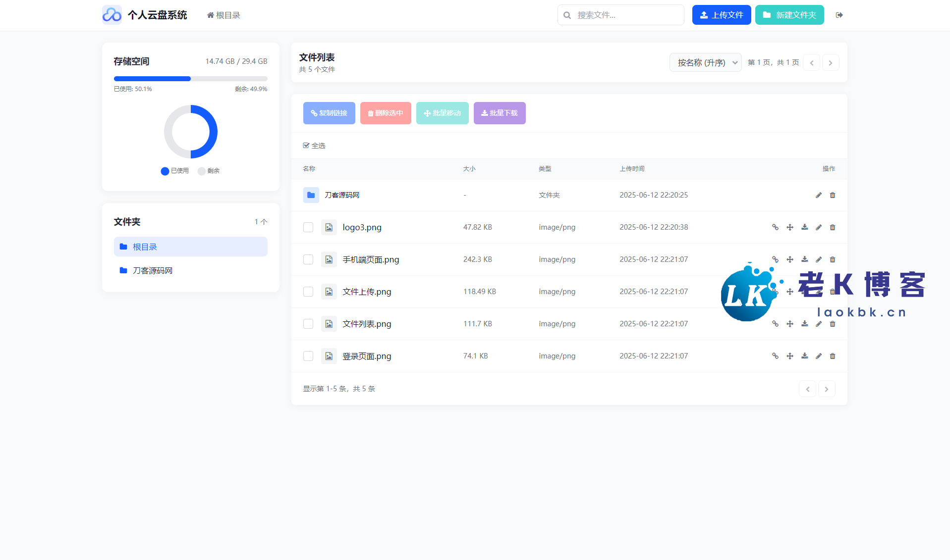Click the logout icon in header
The height and width of the screenshot is (560, 950).
[x=839, y=15]
